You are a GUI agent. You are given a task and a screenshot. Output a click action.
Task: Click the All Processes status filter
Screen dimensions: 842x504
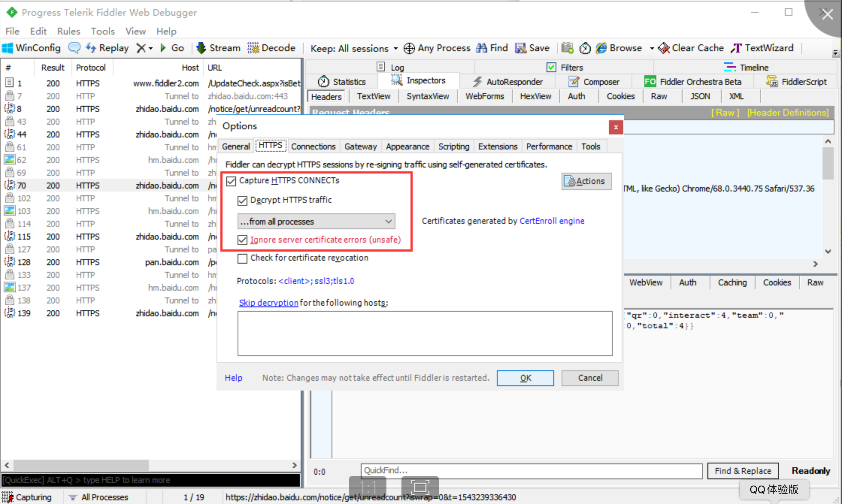(98, 497)
